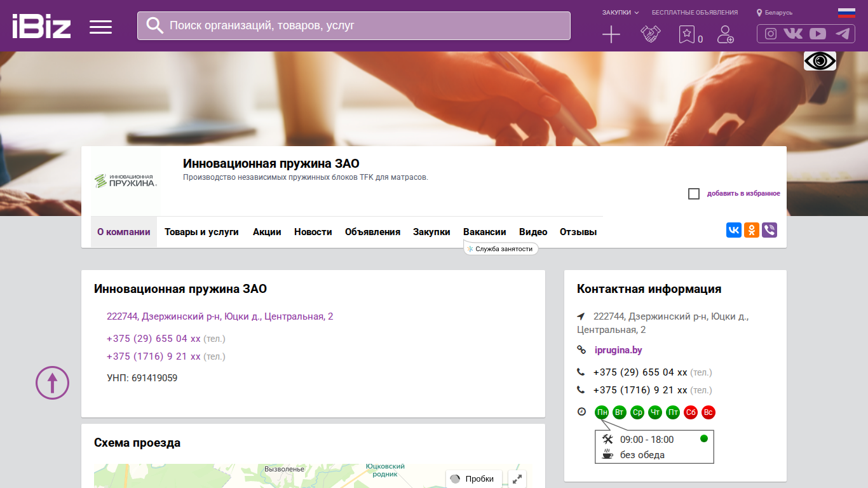Select the Сб day circle in schedule
868x488 pixels.
pyautogui.click(x=691, y=412)
